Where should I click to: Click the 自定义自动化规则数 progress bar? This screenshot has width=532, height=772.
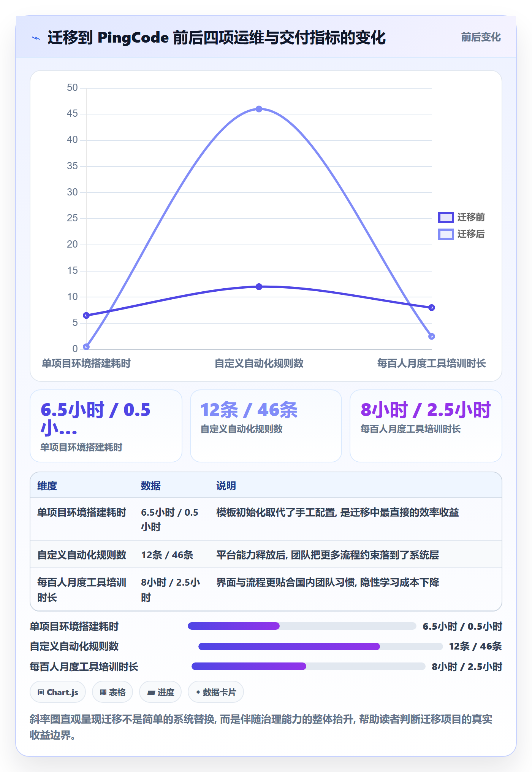[321, 647]
